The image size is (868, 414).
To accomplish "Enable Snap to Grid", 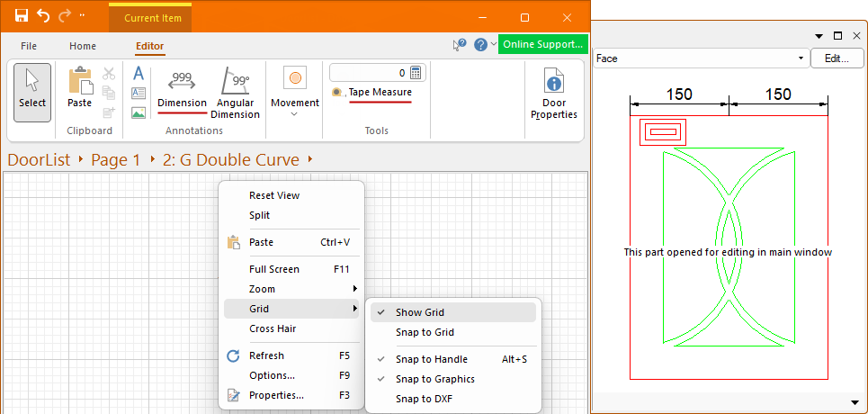I will pyautogui.click(x=425, y=332).
